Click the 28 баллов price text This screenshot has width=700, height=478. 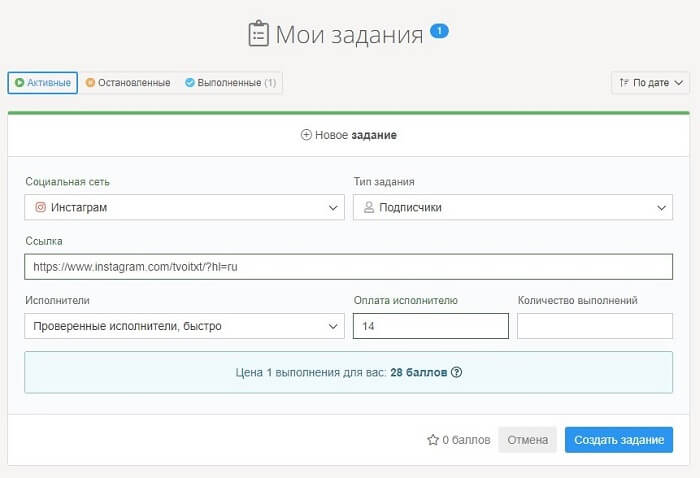pyautogui.click(x=419, y=372)
